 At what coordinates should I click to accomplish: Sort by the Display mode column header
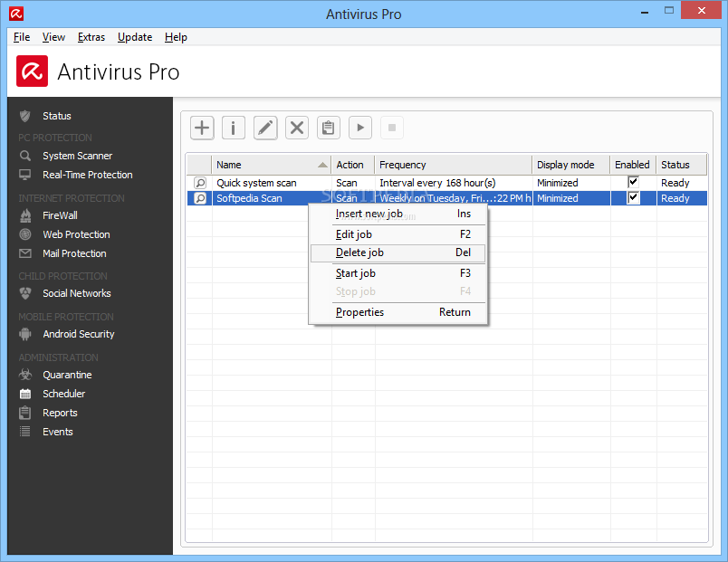(x=571, y=165)
